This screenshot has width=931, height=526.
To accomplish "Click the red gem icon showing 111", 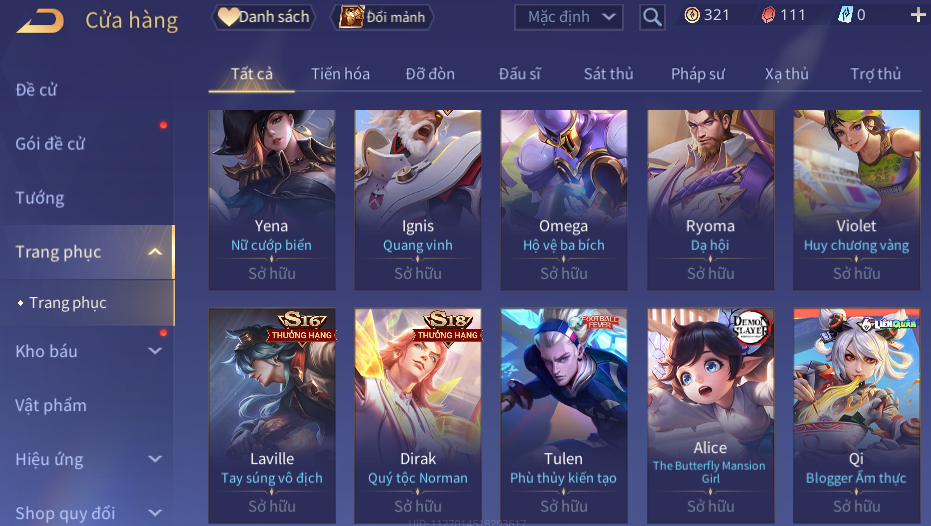I will [x=768, y=15].
